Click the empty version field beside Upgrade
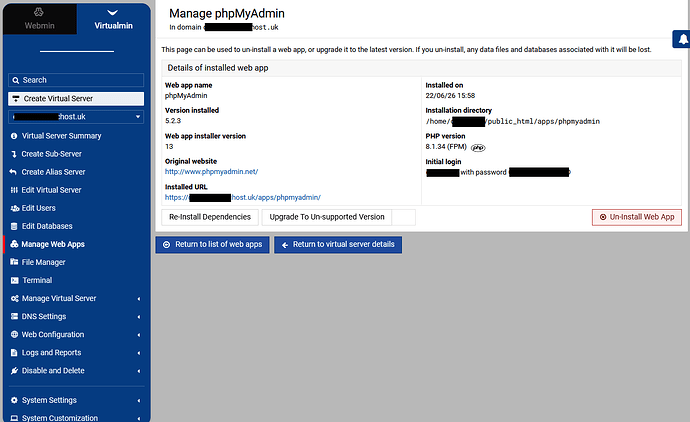Image resolution: width=690 pixels, height=422 pixels. pos(404,217)
